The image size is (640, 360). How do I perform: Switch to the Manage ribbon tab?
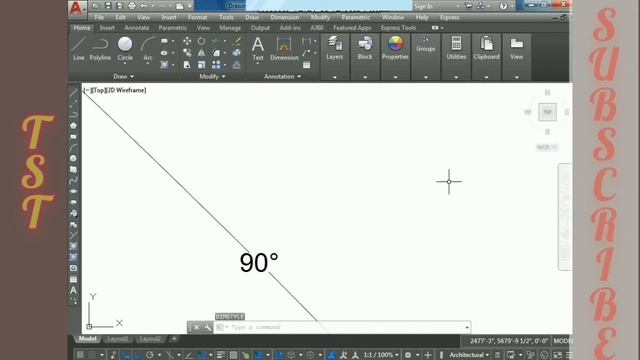[x=230, y=28]
